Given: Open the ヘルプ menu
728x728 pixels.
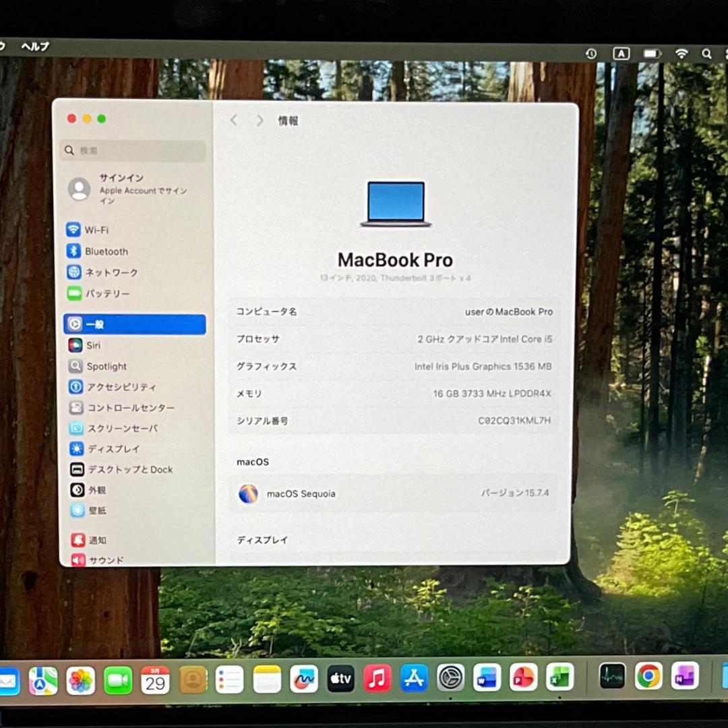Looking at the screenshot, I should click(x=36, y=46).
